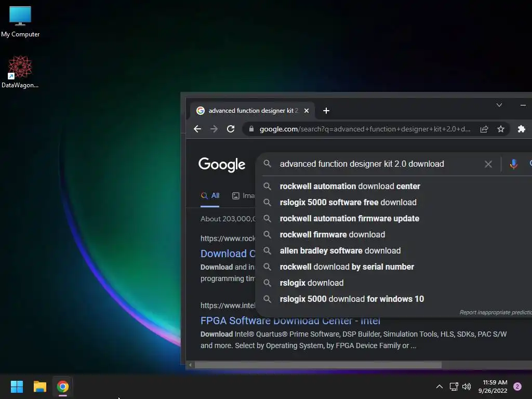Open Chrome extensions puzzle icon

click(x=522, y=129)
